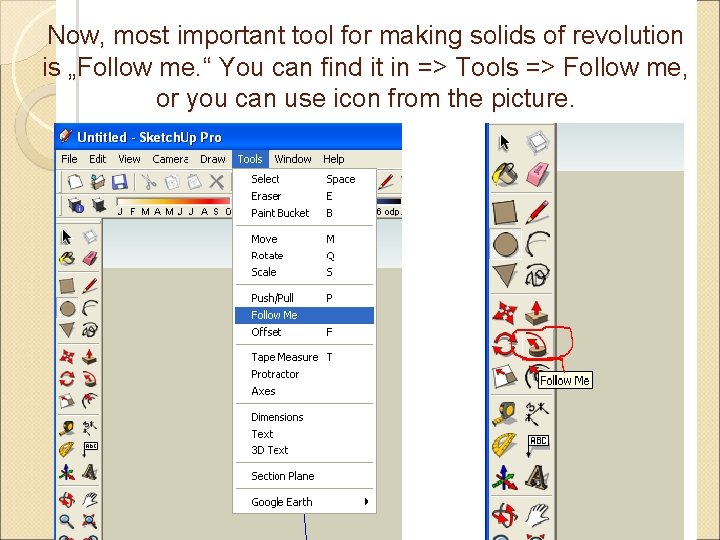Open the Camera menu
Image resolution: width=720 pixels, height=540 pixels.
(x=170, y=159)
